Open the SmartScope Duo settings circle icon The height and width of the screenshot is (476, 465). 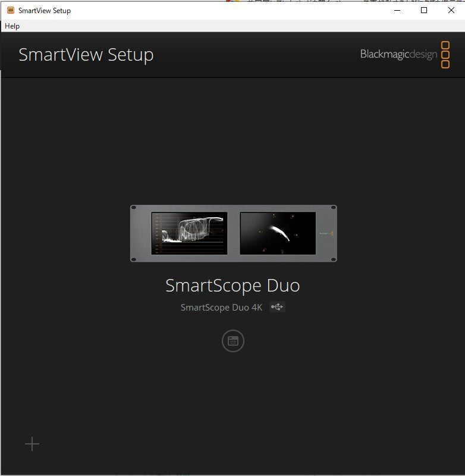pos(233,341)
